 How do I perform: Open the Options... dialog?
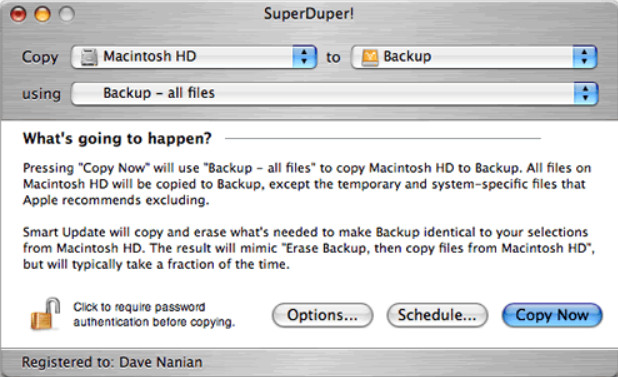coord(322,315)
